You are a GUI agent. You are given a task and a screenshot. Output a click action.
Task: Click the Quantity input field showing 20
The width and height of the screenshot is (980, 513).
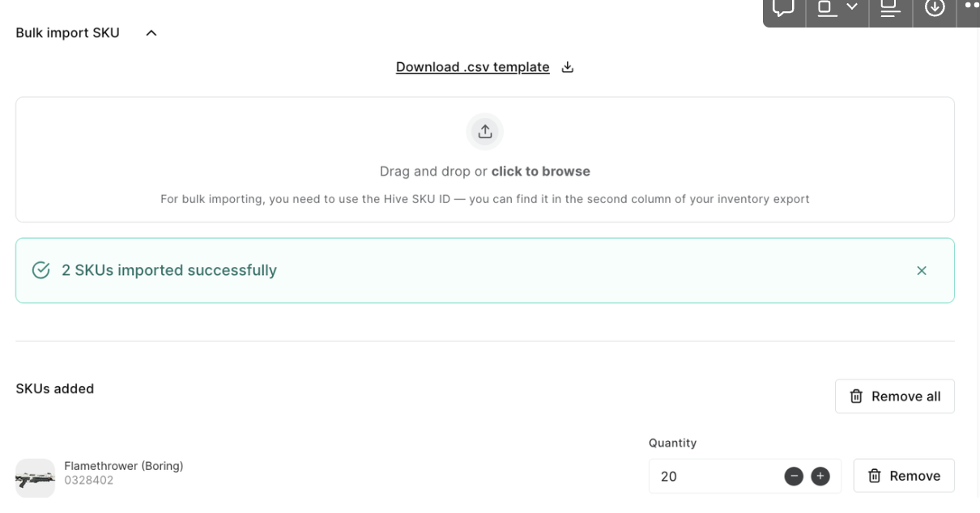[713, 477]
